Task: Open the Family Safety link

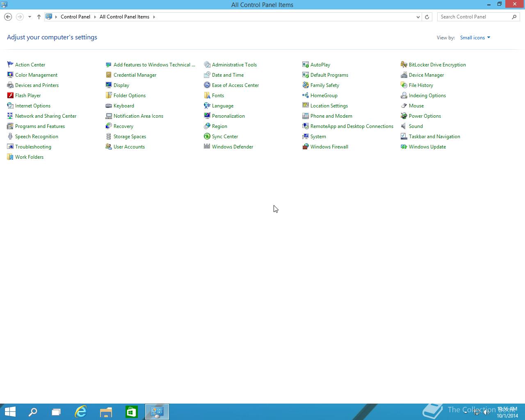Action: (325, 85)
